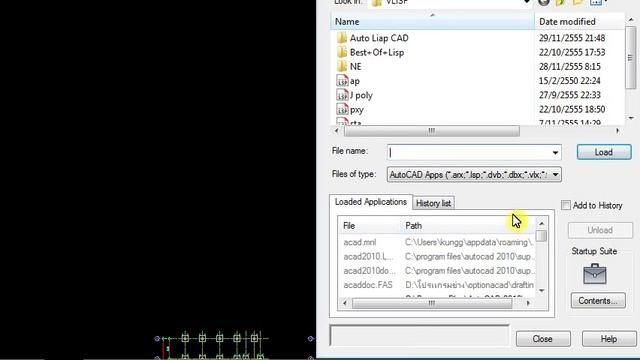The height and width of the screenshot is (360, 640).
Task: Sort files by the Date modified header
Action: click(580, 22)
